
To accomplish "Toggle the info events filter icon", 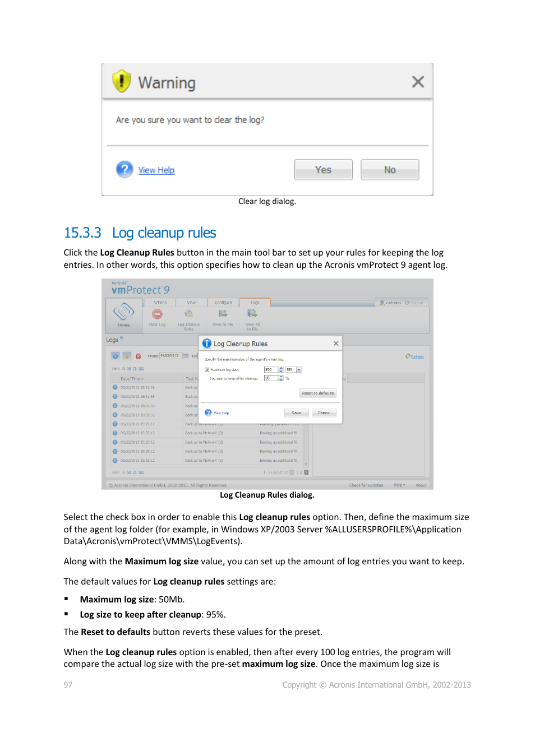I will [x=116, y=356].
